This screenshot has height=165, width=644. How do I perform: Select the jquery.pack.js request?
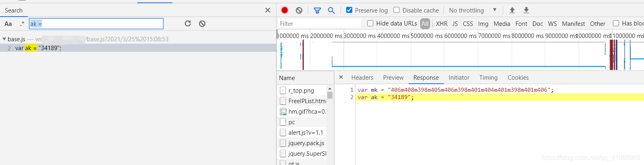click(302, 143)
